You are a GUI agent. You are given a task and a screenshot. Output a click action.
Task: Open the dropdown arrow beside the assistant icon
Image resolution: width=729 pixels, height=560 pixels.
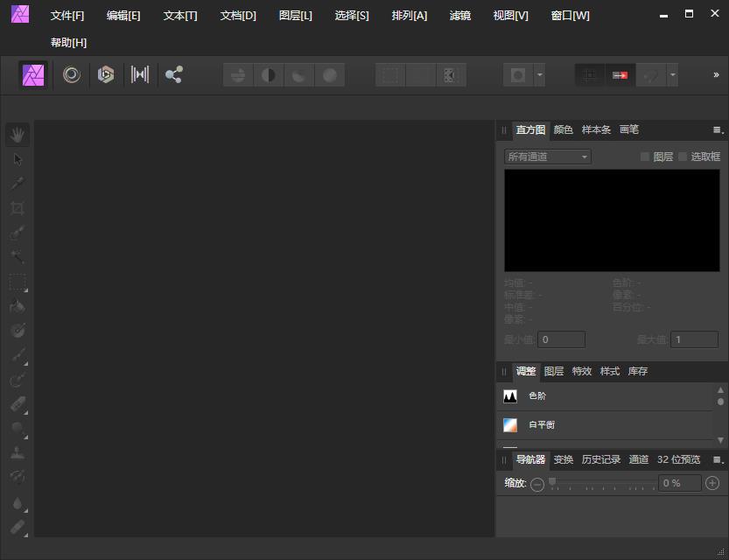673,74
